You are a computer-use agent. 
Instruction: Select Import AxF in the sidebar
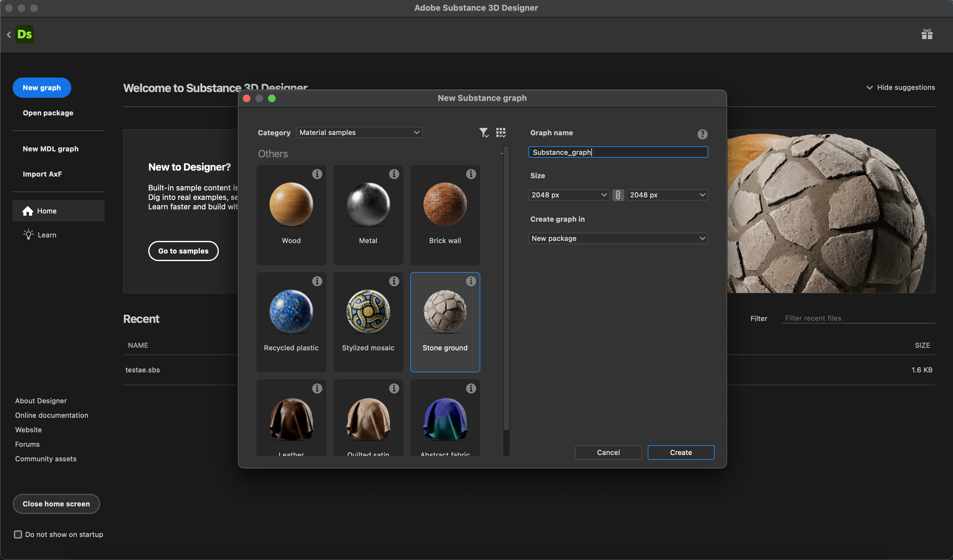coord(42,174)
